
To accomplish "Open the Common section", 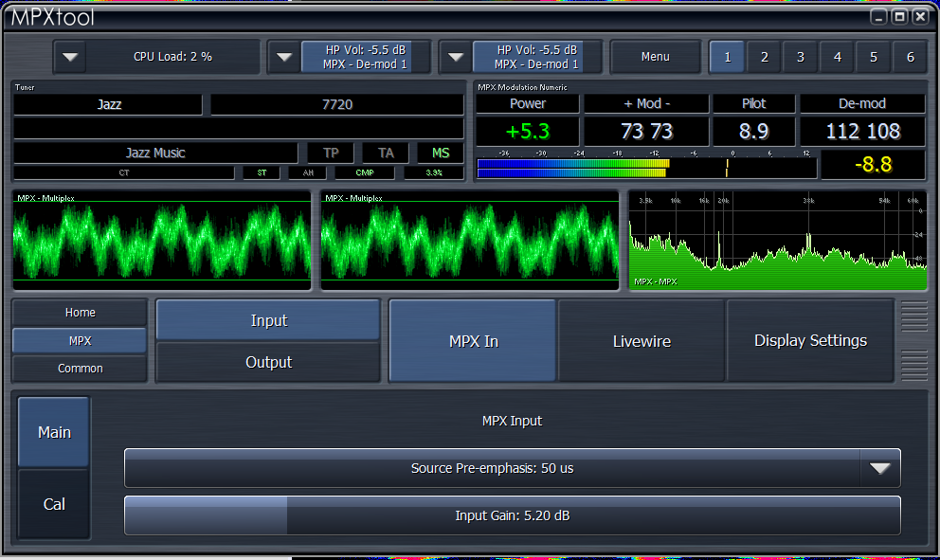I will (x=80, y=369).
